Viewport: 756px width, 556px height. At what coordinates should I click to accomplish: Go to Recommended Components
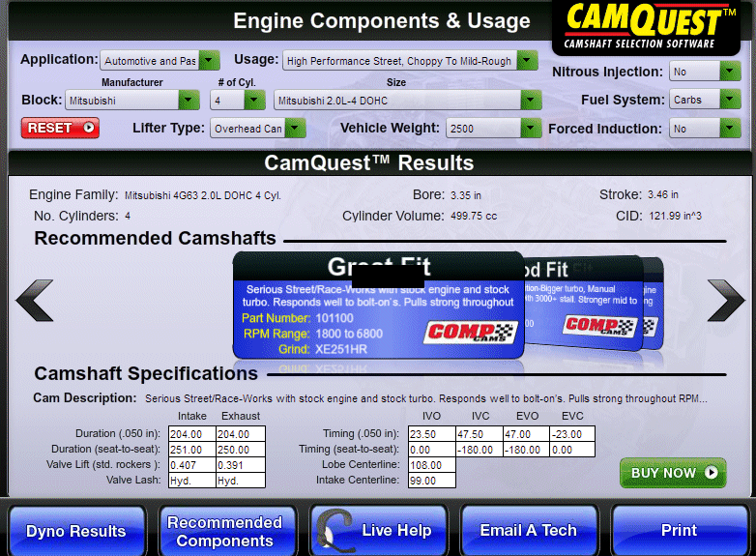(224, 531)
